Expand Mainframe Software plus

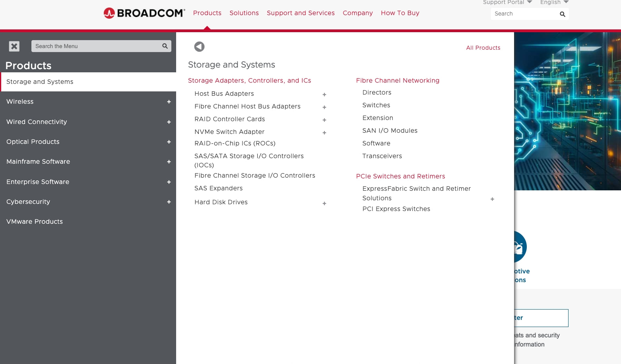pos(169,162)
